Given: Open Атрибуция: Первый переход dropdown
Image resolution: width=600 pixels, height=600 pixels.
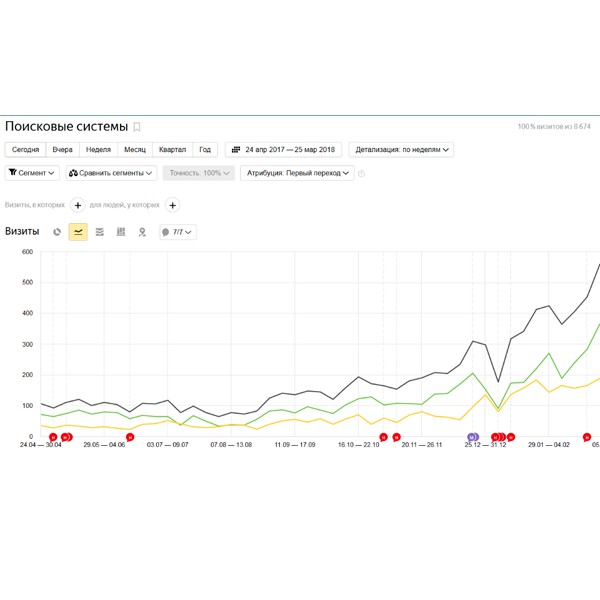Looking at the screenshot, I should [298, 173].
